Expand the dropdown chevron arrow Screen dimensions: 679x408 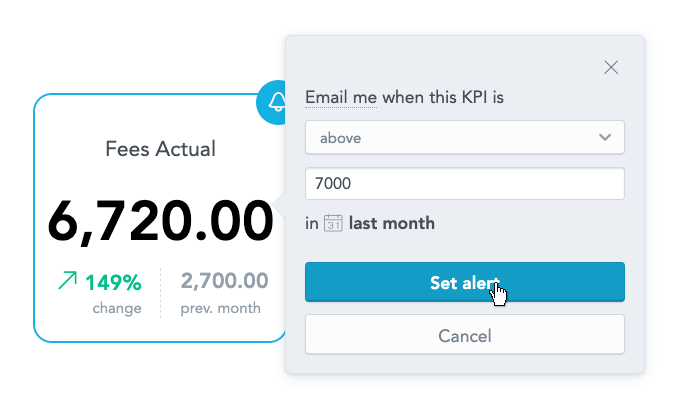click(x=605, y=137)
